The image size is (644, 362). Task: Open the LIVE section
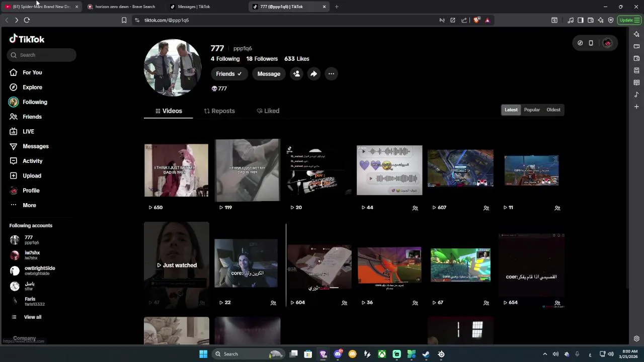tap(28, 131)
